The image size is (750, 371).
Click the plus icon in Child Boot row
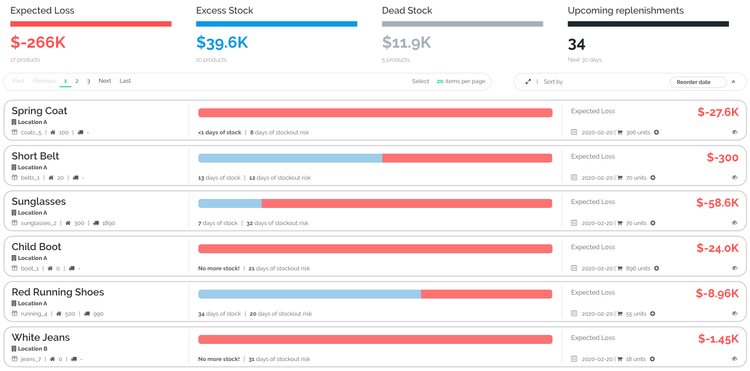(656, 269)
